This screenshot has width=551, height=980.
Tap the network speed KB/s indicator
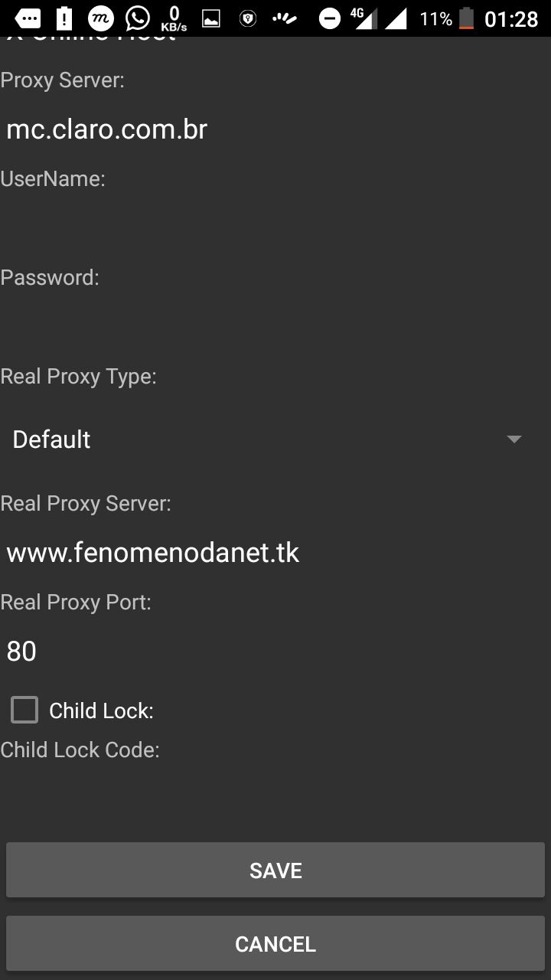(x=174, y=18)
